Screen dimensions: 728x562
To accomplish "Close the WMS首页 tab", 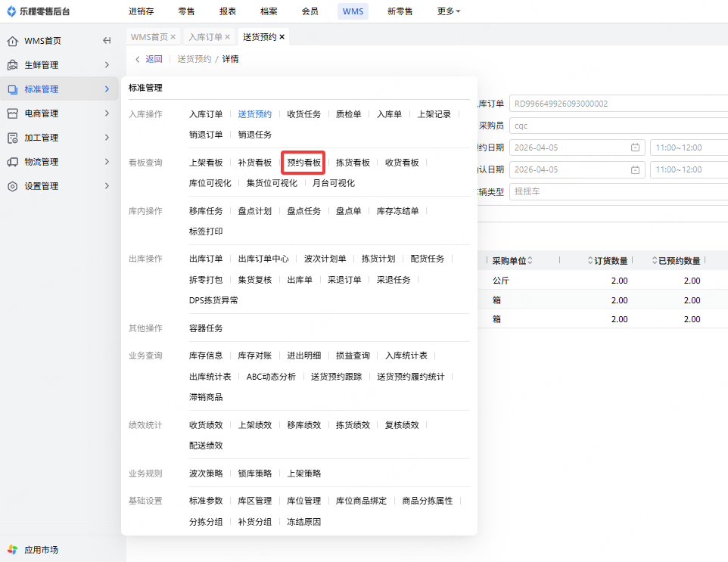I will pos(173,36).
